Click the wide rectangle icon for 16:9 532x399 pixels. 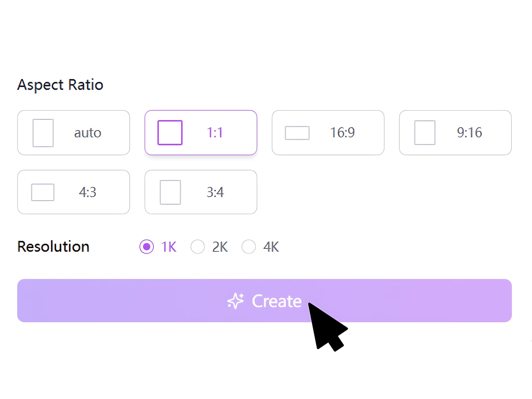tap(297, 133)
